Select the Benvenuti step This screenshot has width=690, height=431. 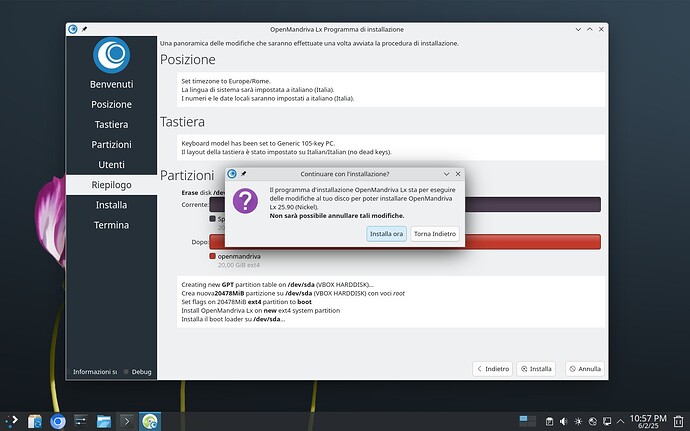tap(111, 84)
